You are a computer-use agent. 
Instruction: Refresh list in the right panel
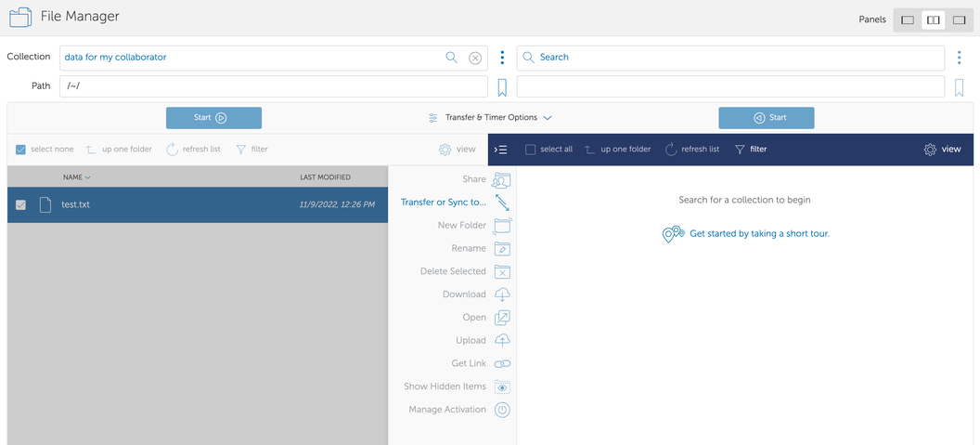tap(692, 150)
